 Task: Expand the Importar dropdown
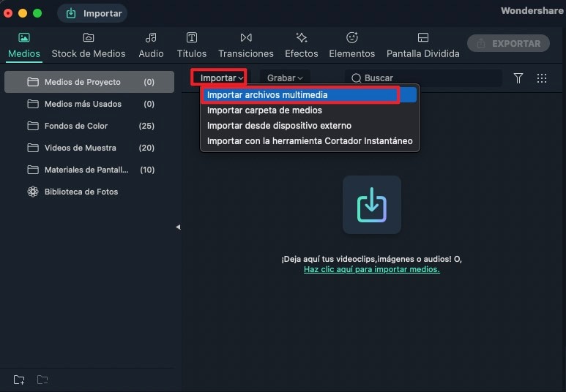[x=222, y=78]
